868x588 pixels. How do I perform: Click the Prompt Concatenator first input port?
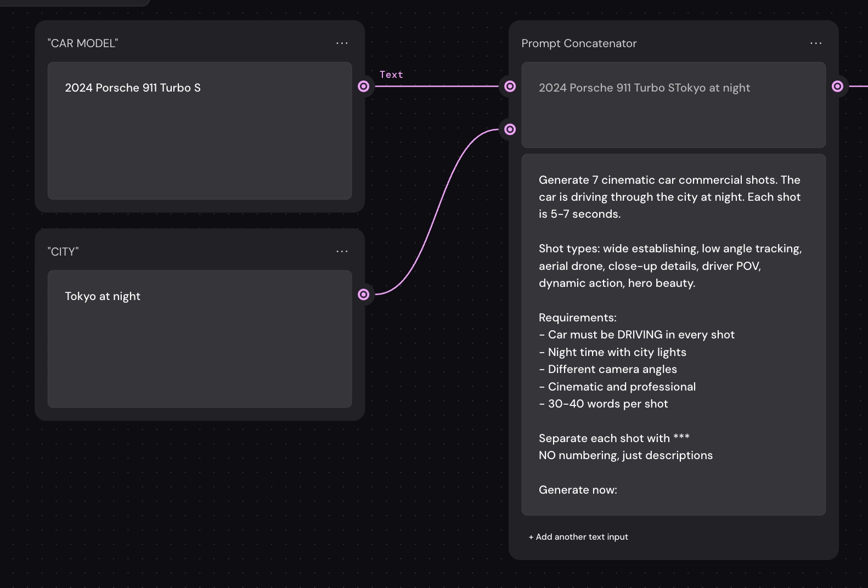(510, 86)
